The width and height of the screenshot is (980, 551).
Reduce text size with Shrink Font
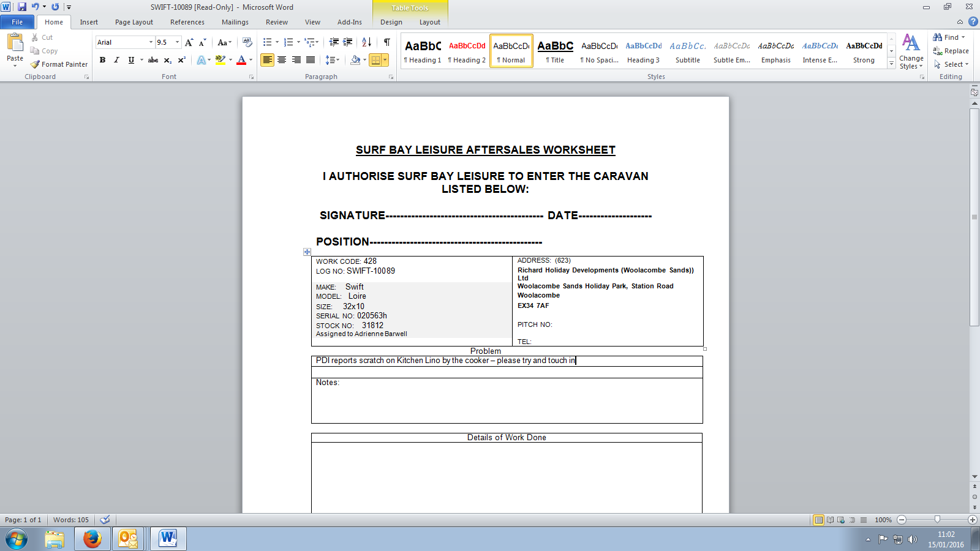pos(202,42)
